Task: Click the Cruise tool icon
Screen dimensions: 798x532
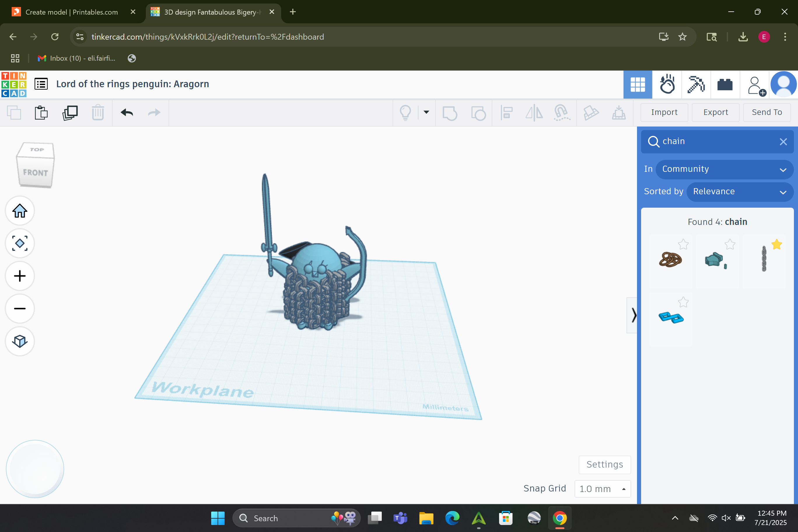Action: 562,113
